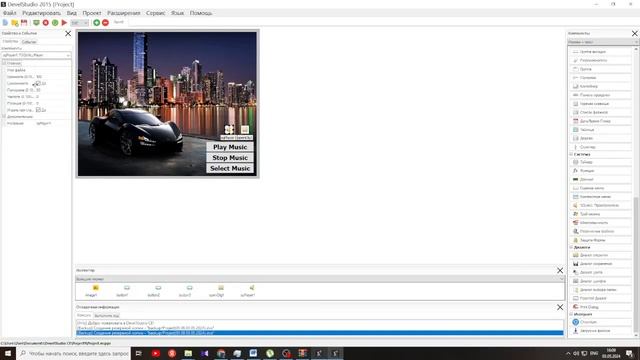This screenshot has height=360, width=640.
Task: Click the Windows taskbar search box
Action: pyautogui.click(x=73, y=353)
